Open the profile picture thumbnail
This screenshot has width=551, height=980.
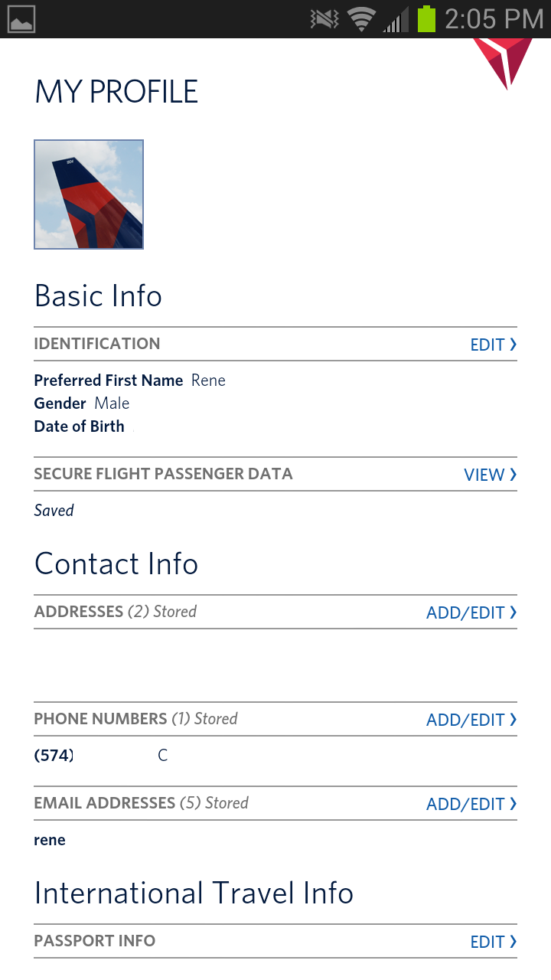tap(89, 194)
